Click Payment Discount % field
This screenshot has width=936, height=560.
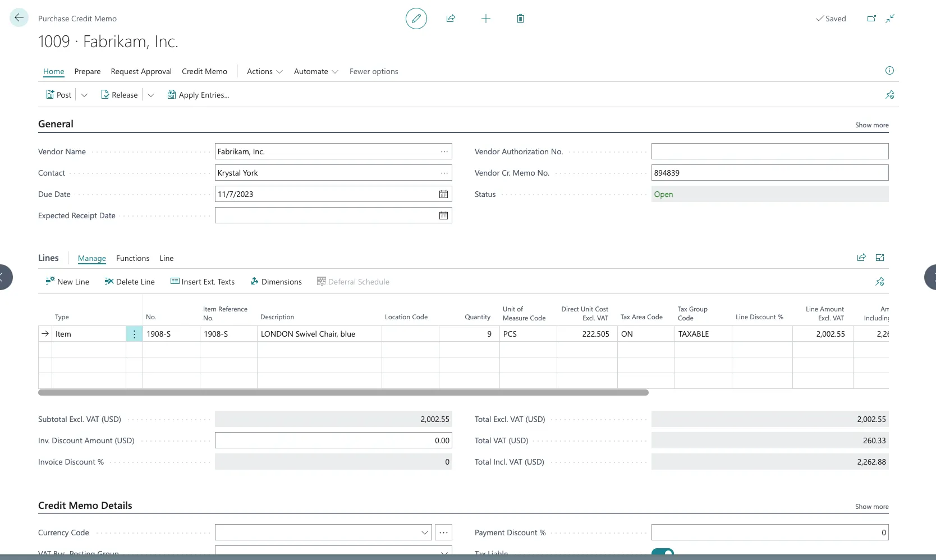point(770,533)
